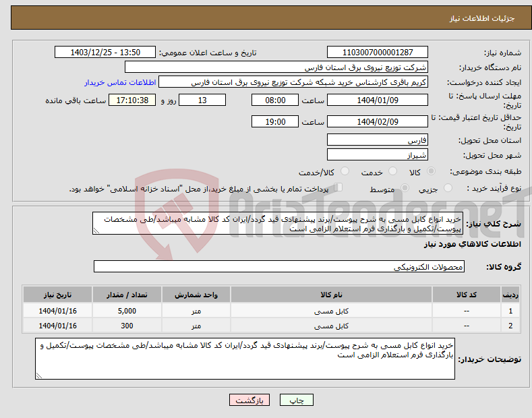This screenshot has height=418, width=532.
Task: Open the اطلاعات تماس خریدار link
Action: pos(120,82)
